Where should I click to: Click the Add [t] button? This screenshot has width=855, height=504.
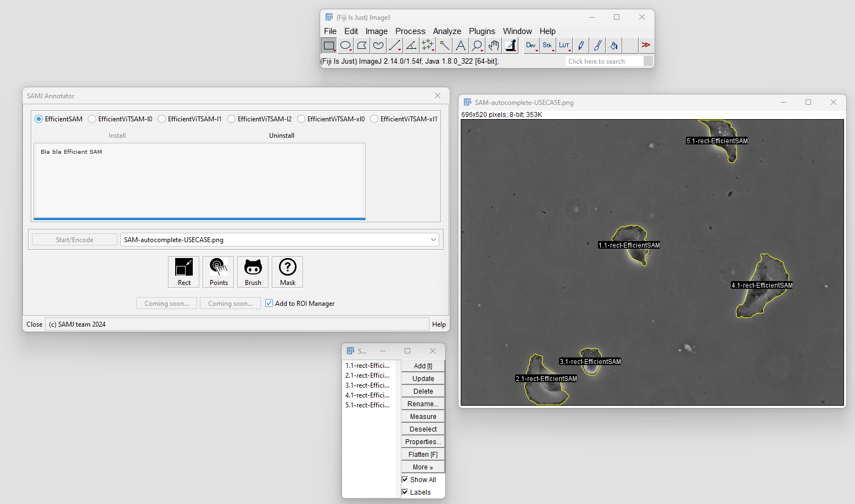423,366
